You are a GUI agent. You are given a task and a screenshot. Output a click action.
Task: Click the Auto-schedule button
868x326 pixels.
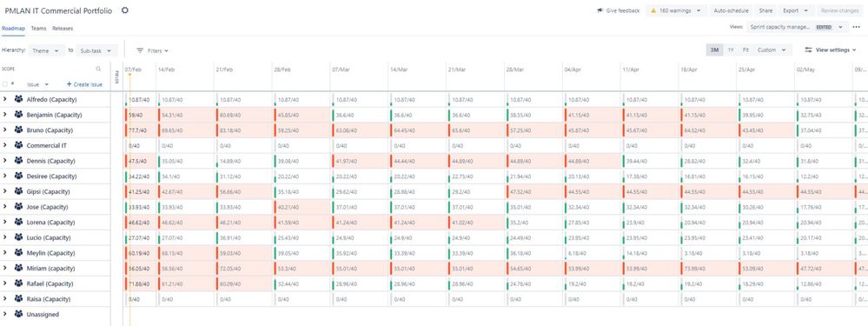click(731, 10)
